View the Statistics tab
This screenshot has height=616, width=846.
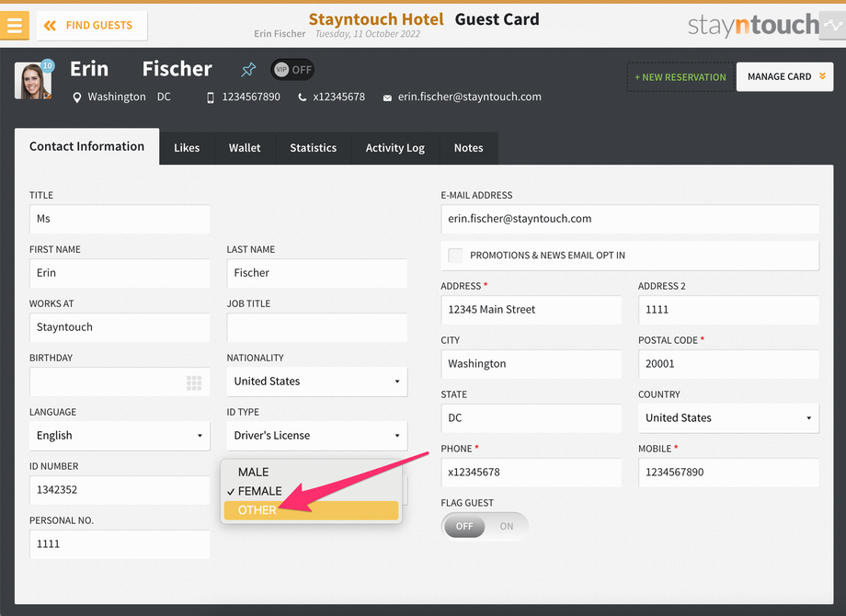tap(313, 148)
